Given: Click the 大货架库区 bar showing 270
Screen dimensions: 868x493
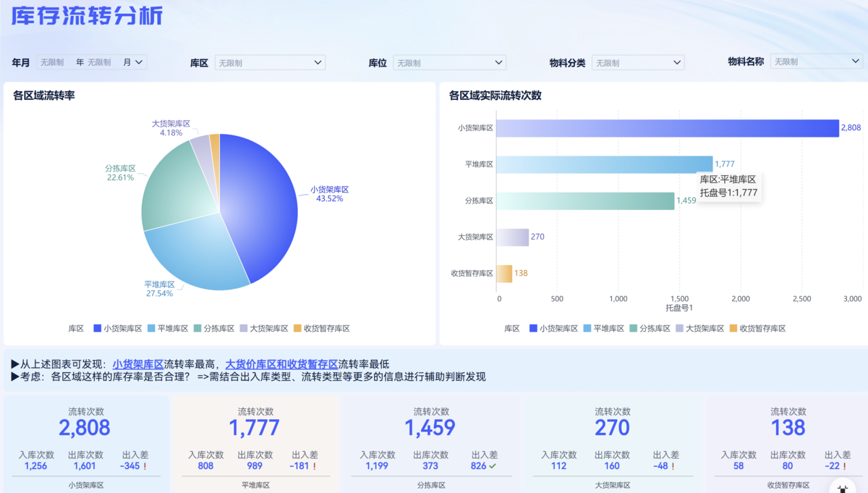Looking at the screenshot, I should tap(514, 237).
